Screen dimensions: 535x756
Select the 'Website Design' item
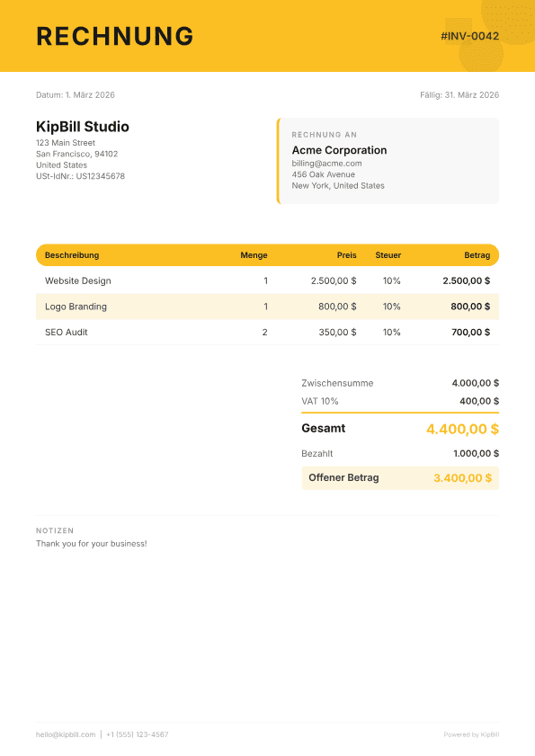tap(77, 280)
